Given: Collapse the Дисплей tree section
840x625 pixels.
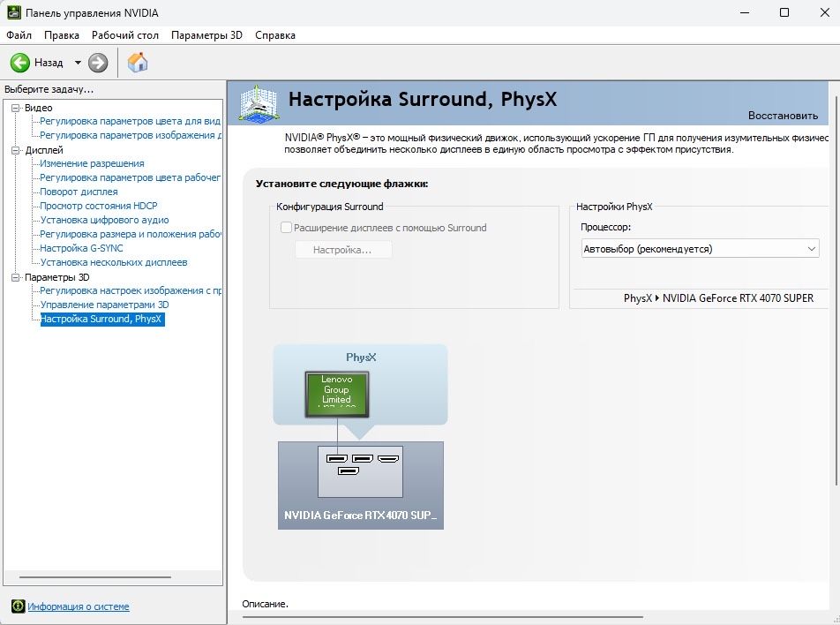Looking at the screenshot, I should click(x=15, y=150).
